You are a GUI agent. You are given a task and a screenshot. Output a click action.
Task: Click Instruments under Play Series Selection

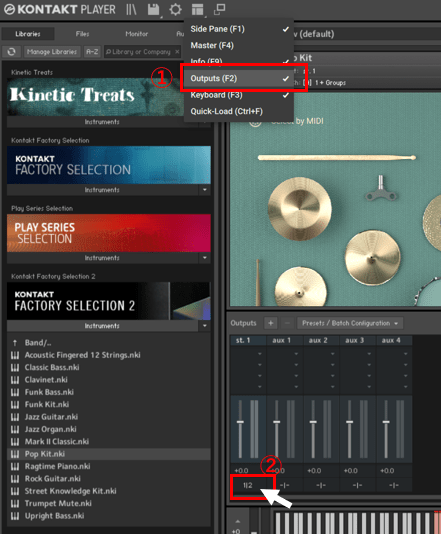[x=102, y=258]
